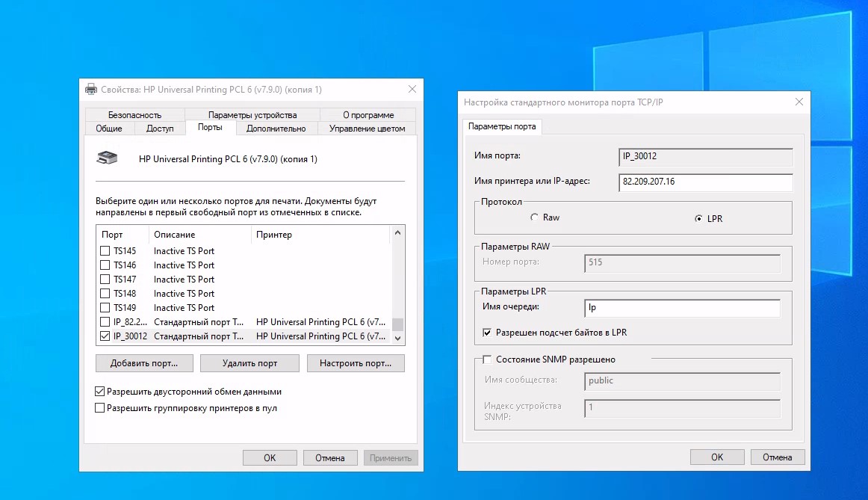
Task: Click the Описание column header
Action: coord(200,235)
